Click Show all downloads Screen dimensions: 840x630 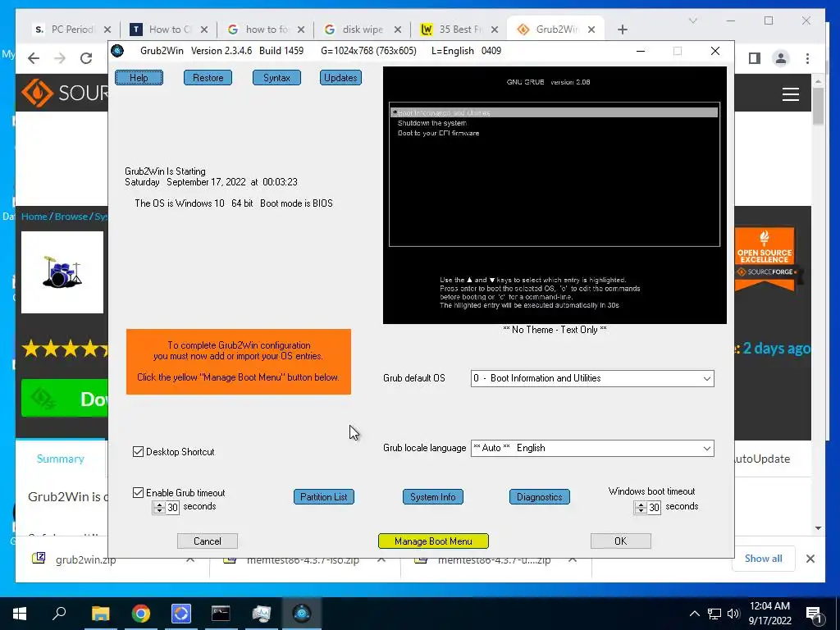point(764,558)
